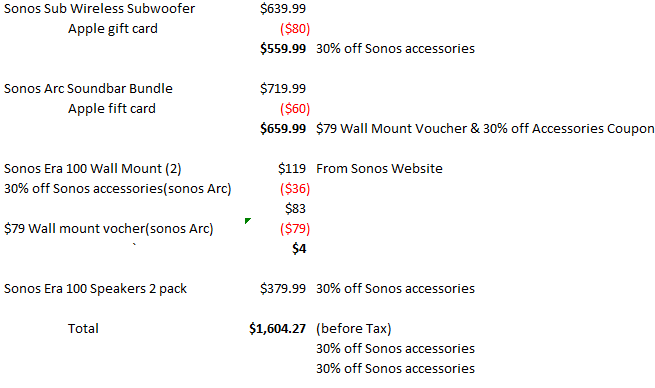Select the Apple fift card cell
This screenshot has width=655, height=388.
pyautogui.click(x=112, y=109)
